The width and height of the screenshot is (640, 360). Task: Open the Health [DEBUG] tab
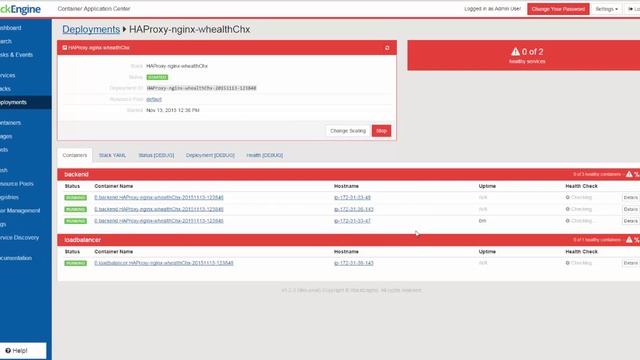[x=264, y=156]
